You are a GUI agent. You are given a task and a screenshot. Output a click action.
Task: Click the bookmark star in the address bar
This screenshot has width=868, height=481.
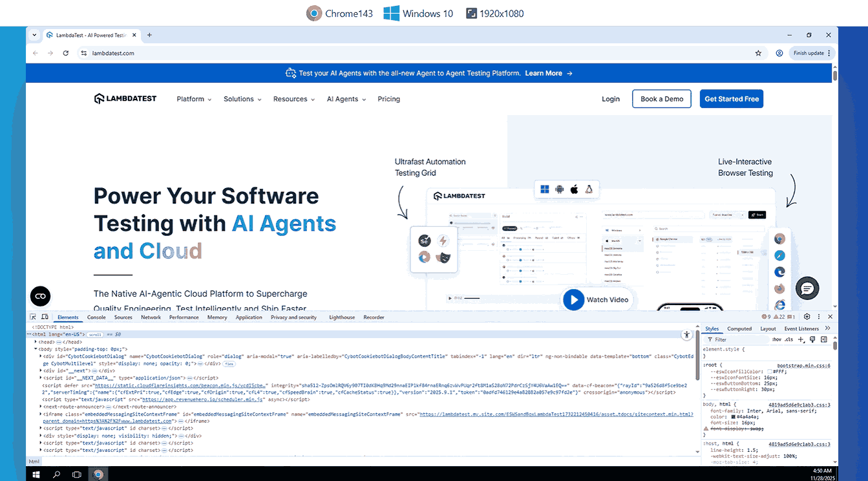point(757,53)
